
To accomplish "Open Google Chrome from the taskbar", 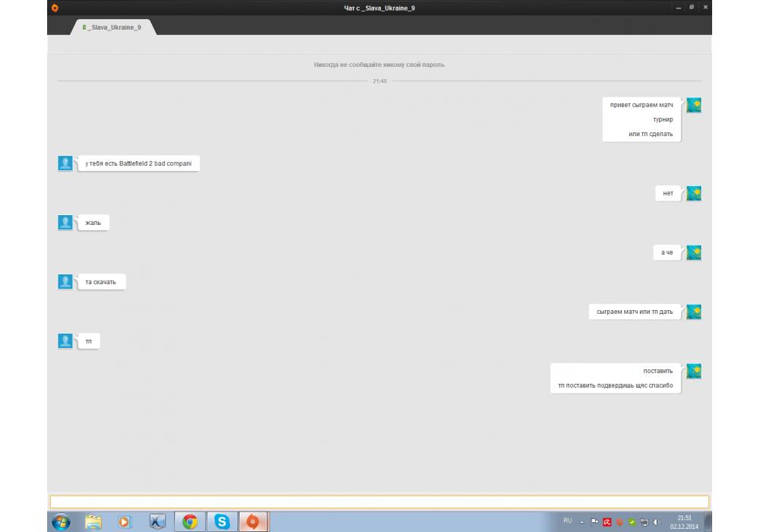I will [190, 521].
